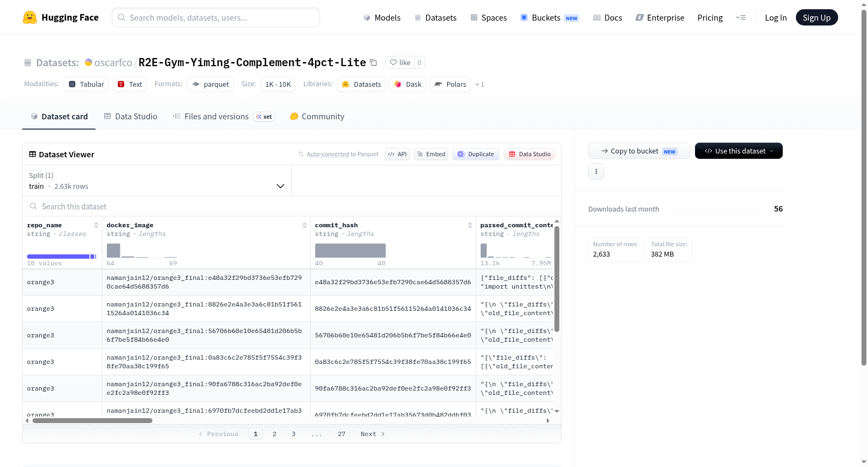The width and height of the screenshot is (868, 467).
Task: Go to Spaces in the navigation
Action: (488, 17)
